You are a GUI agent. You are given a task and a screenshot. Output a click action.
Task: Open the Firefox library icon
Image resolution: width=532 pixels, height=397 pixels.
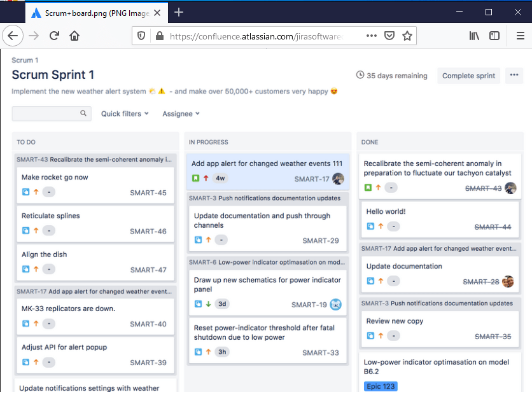[474, 36]
